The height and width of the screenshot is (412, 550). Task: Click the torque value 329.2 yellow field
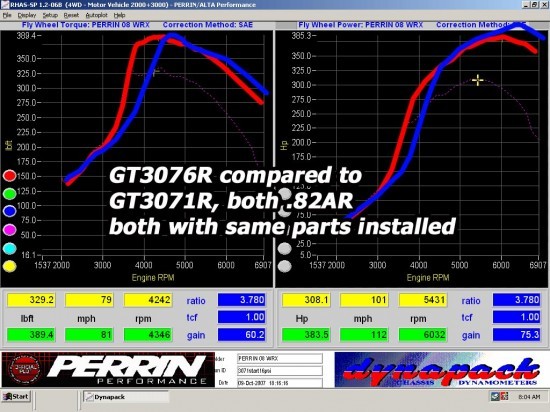point(31,300)
